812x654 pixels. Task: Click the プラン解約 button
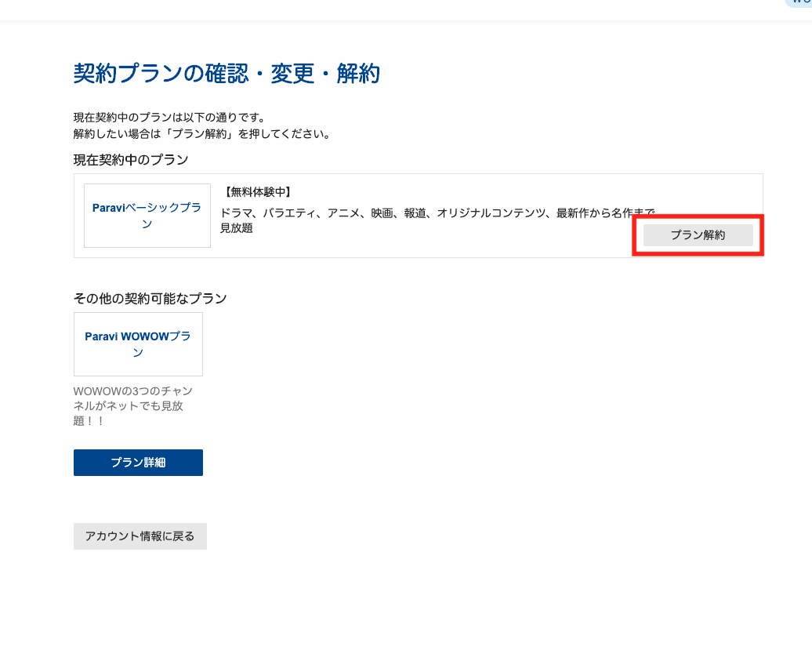click(698, 235)
